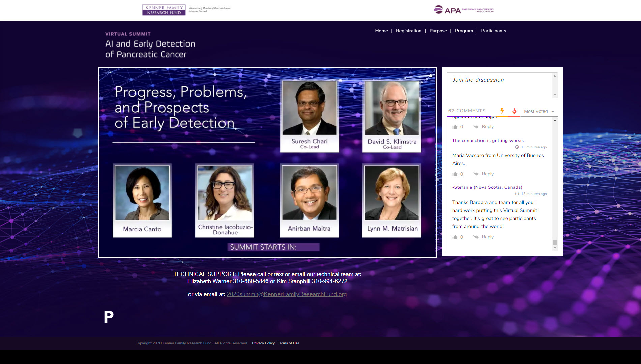Open author link 'The connection is getting worse.'
Screen dimensions: 641x364
[488, 140]
